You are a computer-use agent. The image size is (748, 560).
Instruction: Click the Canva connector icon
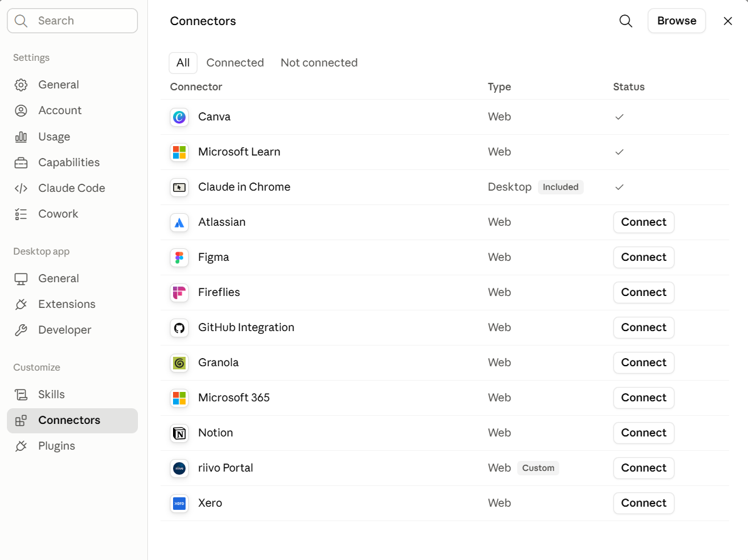[179, 117]
